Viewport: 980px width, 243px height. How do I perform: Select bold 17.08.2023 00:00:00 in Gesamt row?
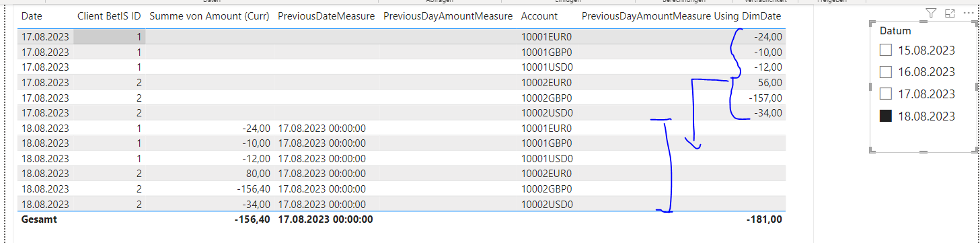tap(326, 219)
